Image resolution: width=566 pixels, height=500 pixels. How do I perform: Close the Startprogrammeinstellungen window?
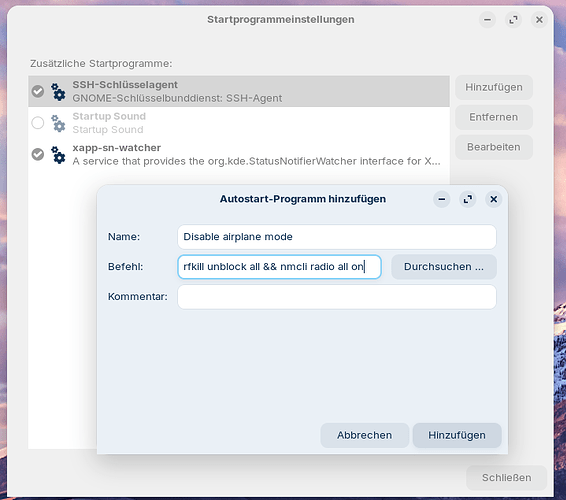pyautogui.click(x=539, y=20)
